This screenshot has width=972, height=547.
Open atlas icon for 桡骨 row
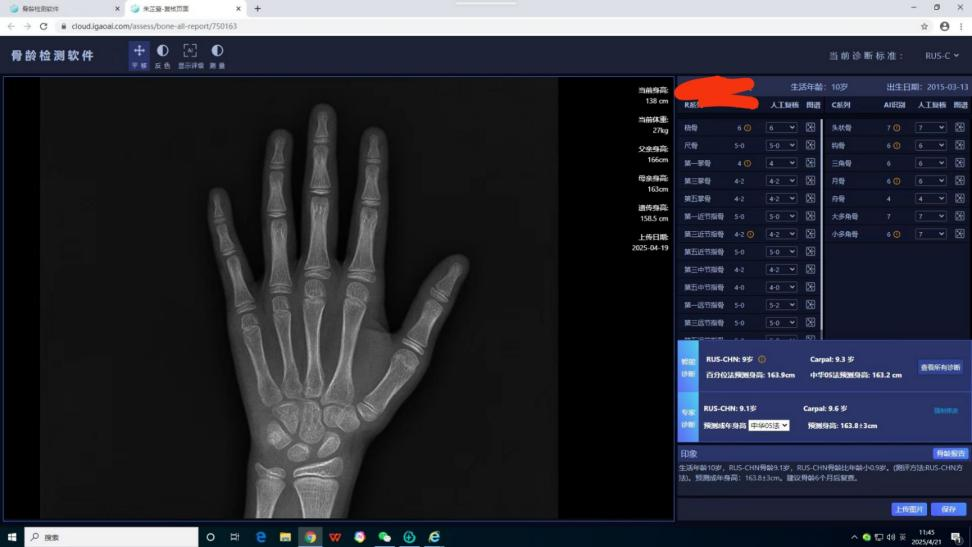tap(811, 128)
